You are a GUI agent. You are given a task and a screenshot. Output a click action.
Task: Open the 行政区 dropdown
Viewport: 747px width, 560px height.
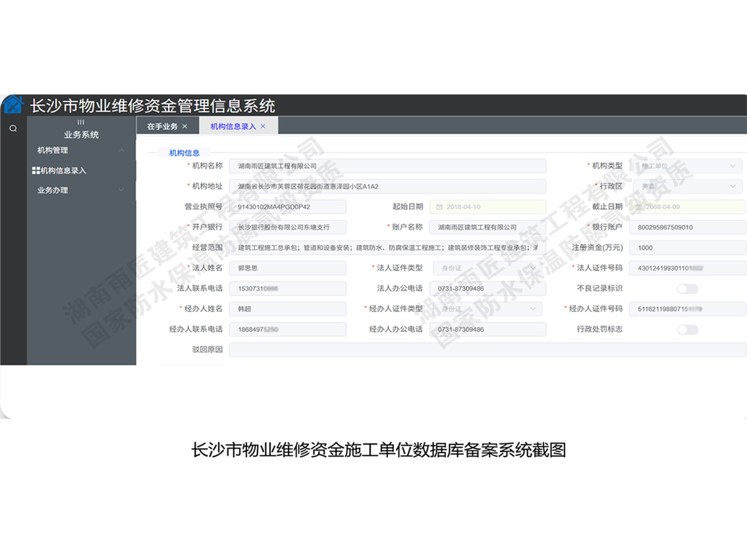pos(687,186)
